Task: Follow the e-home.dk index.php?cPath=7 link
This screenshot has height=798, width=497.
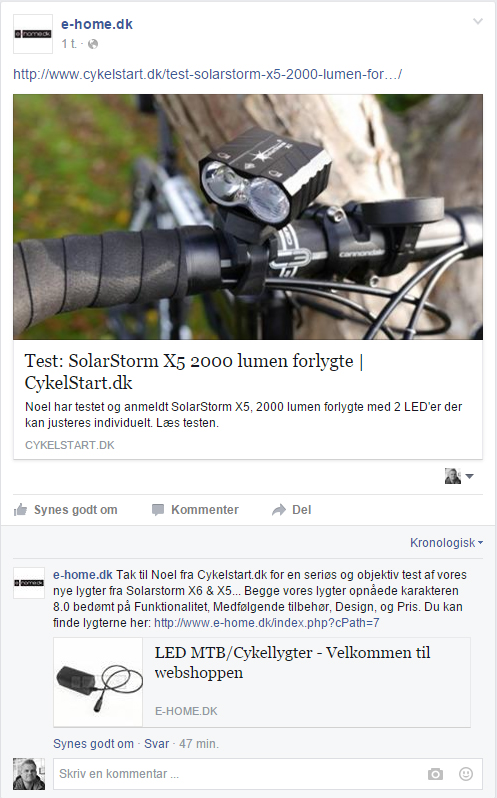Action: click(x=267, y=623)
